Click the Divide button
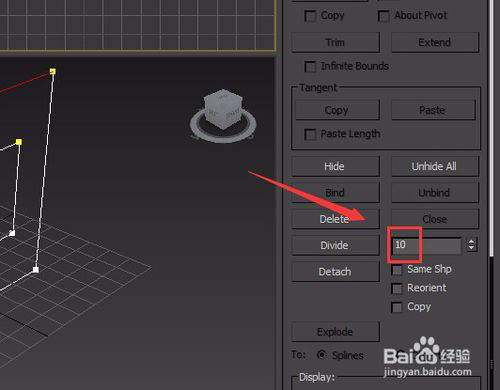Screen dimensions: 500x390 (x=335, y=245)
